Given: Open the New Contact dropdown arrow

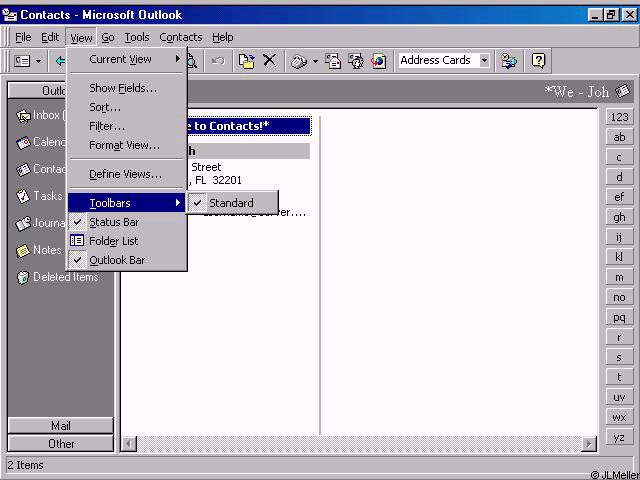Looking at the screenshot, I should (38, 62).
